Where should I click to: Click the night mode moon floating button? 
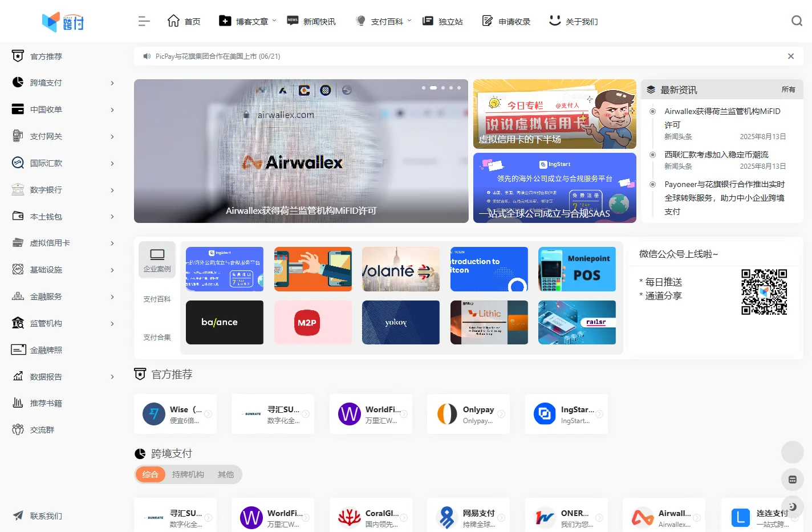[x=793, y=506]
